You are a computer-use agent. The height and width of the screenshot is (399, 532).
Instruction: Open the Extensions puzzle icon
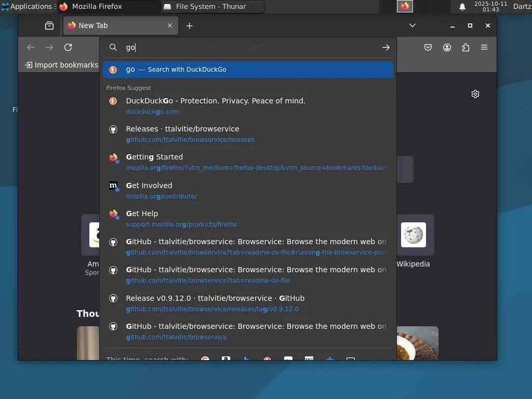click(465, 47)
